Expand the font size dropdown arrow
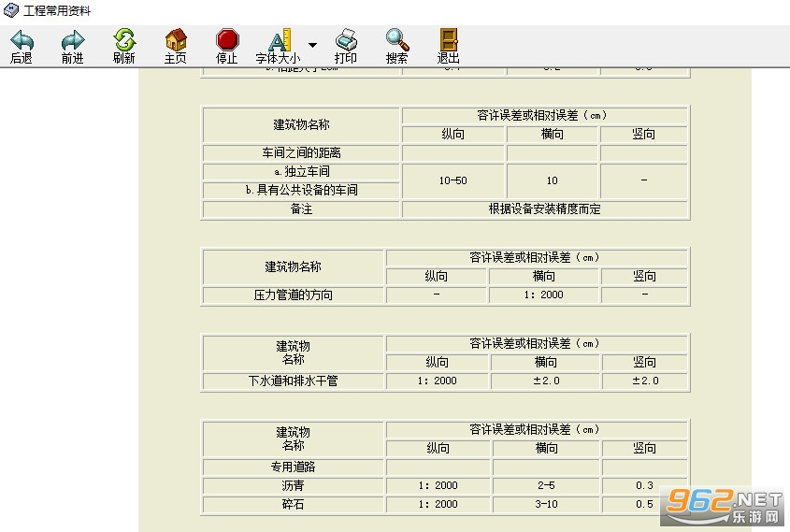Image resolution: width=790 pixels, height=532 pixels. tap(312, 45)
